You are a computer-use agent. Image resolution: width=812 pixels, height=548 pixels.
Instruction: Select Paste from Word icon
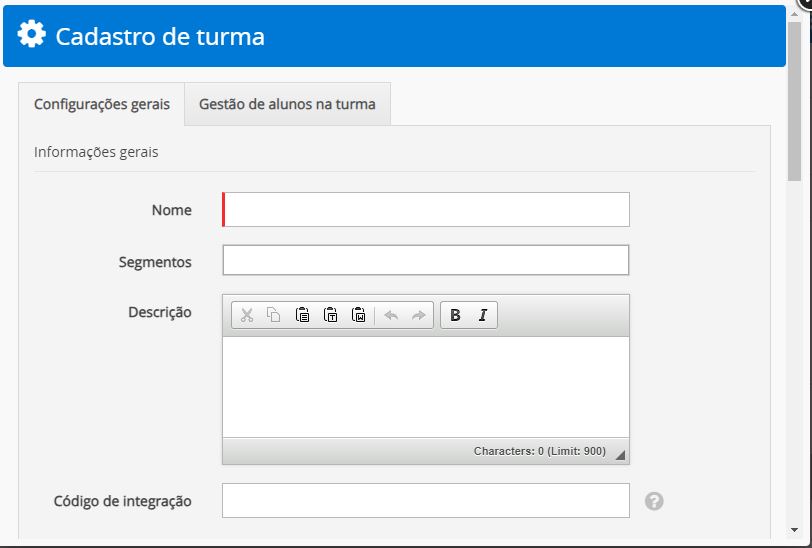pyautogui.click(x=358, y=315)
